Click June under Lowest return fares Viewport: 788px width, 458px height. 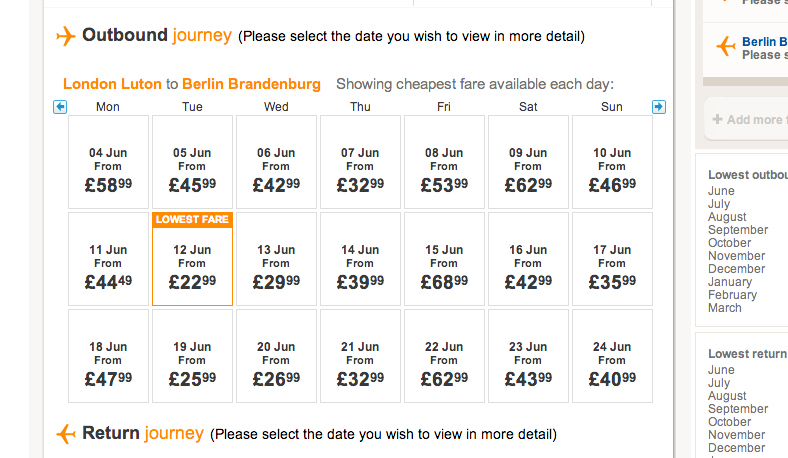(721, 370)
